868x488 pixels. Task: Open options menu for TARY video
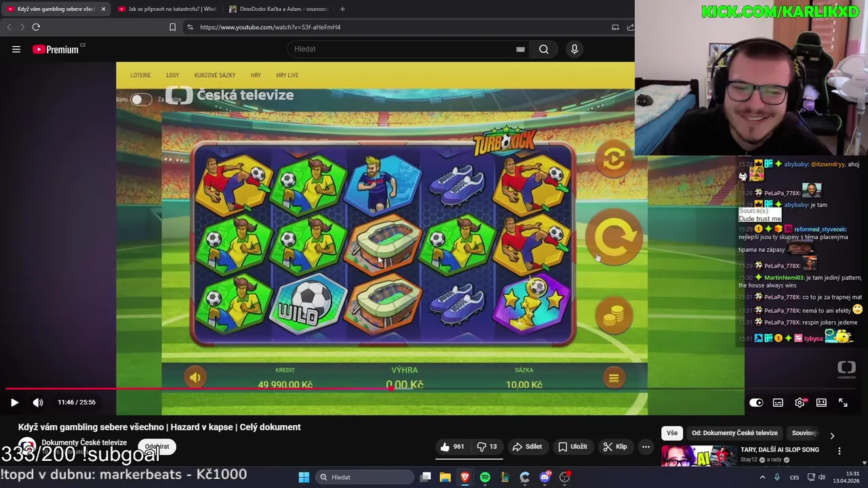click(x=840, y=451)
